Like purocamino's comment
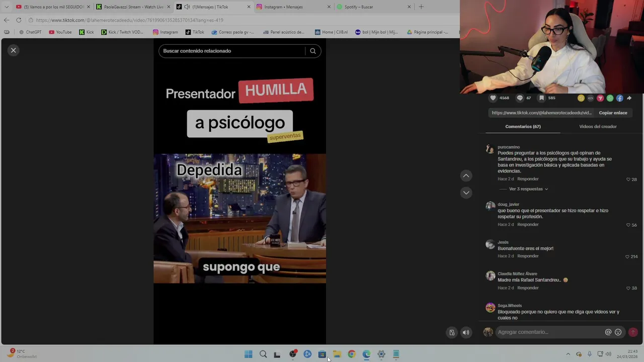Screen dimensions: 644x362 [x=628, y=179]
